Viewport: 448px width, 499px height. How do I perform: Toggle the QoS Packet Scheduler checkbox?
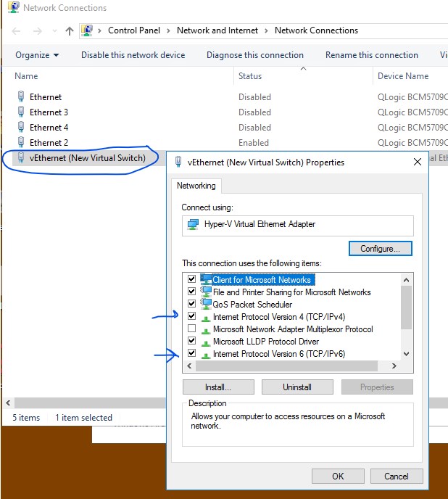[x=191, y=304]
